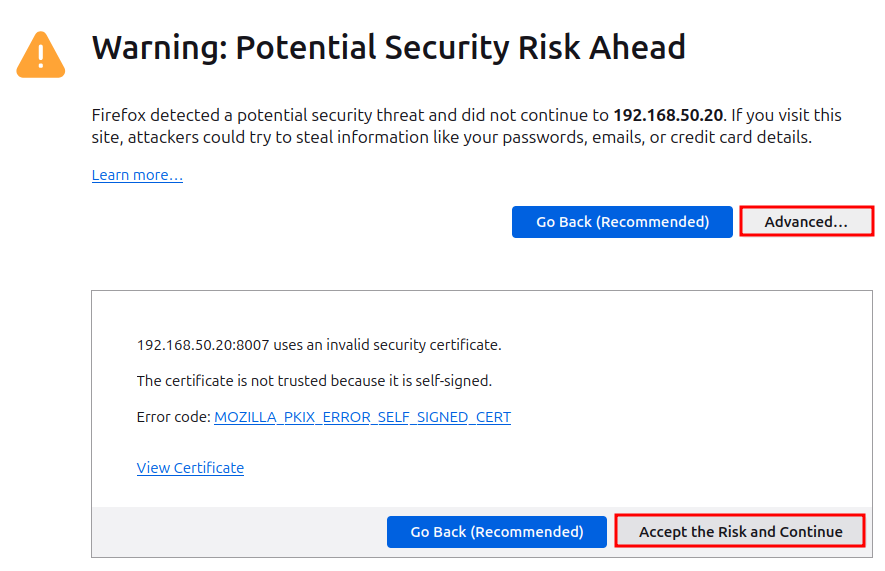Select the lower Go Back (Recommended) button
The image size is (885, 571).
(497, 532)
